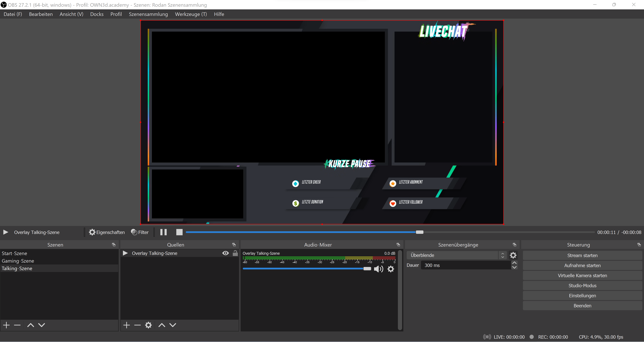Stop the media playback

179,232
